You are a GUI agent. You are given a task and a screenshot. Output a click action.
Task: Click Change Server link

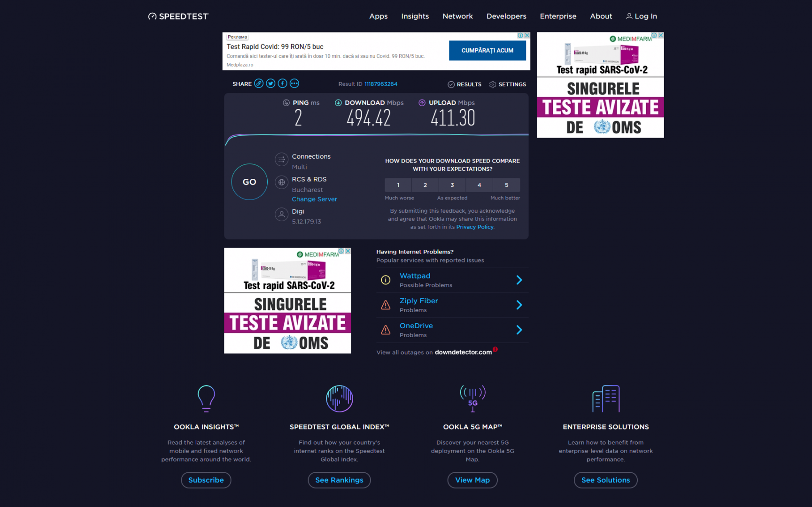click(314, 199)
